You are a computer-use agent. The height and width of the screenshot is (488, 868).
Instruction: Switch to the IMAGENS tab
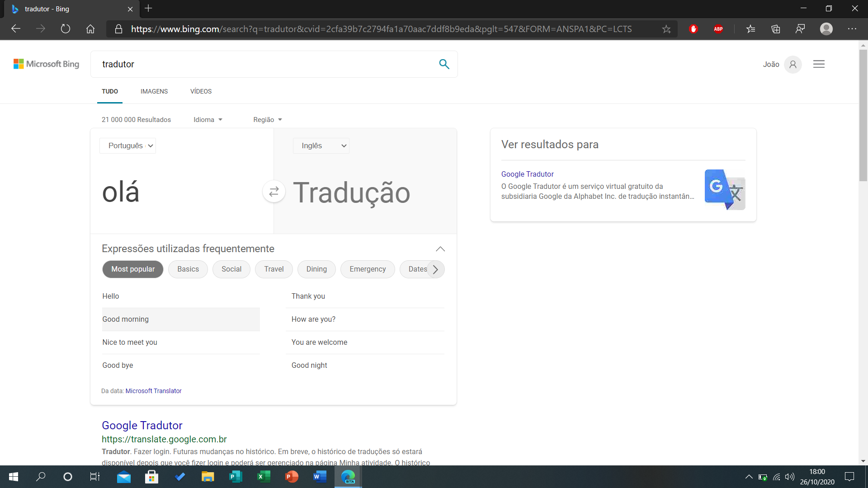pos(154,91)
